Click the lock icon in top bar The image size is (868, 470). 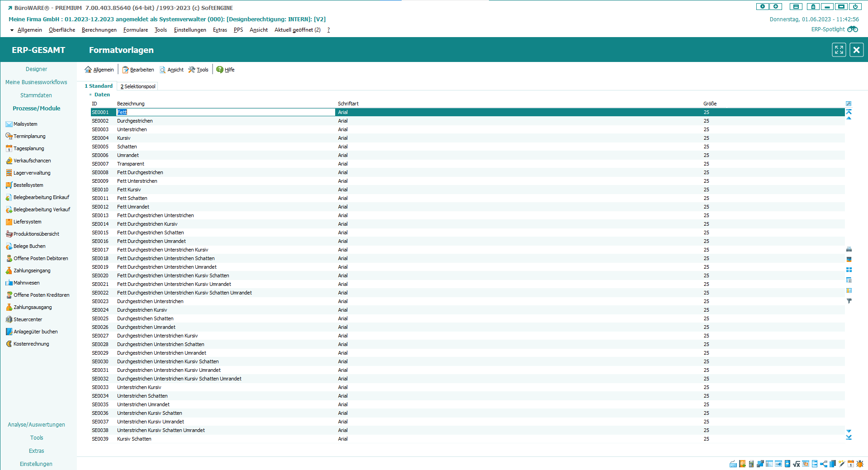[813, 7]
